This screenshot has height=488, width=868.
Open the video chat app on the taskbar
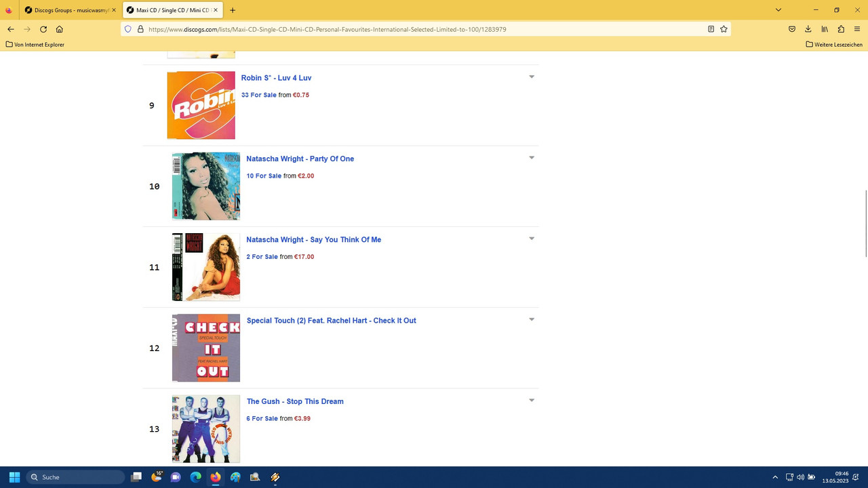click(176, 477)
